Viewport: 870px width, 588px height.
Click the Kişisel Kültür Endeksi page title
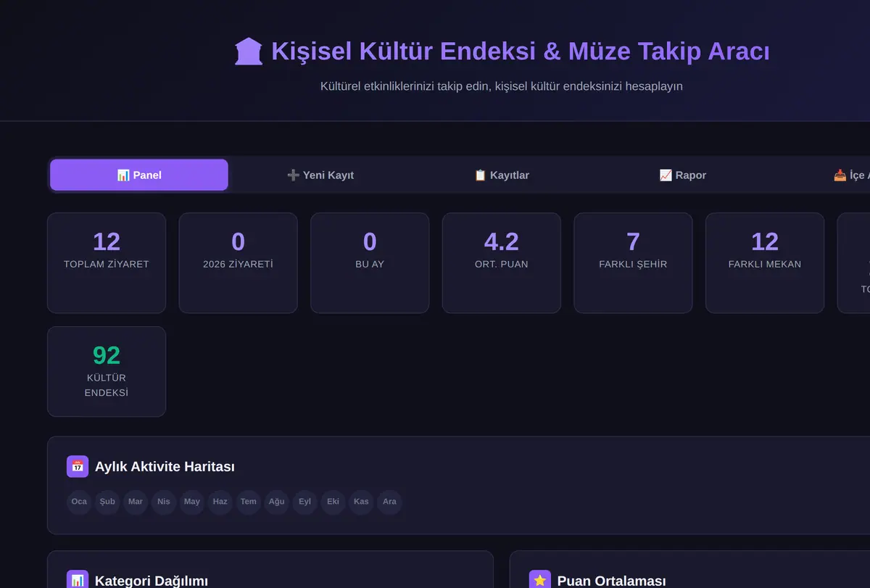520,51
